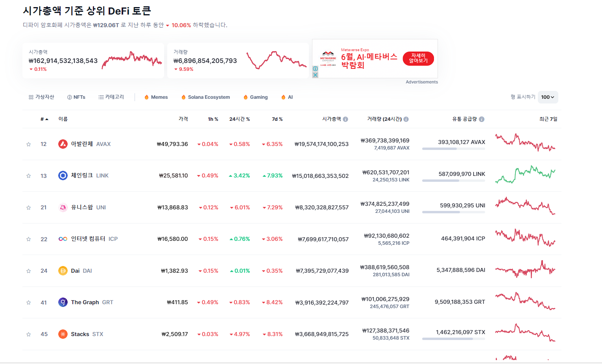602x364 pixels.
Task: Click the Uniswap UNI coin logo
Action: pos(63,207)
